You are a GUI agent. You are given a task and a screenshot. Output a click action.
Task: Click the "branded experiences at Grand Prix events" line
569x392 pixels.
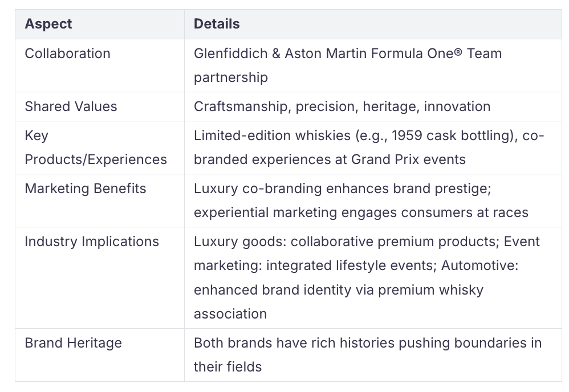click(330, 160)
